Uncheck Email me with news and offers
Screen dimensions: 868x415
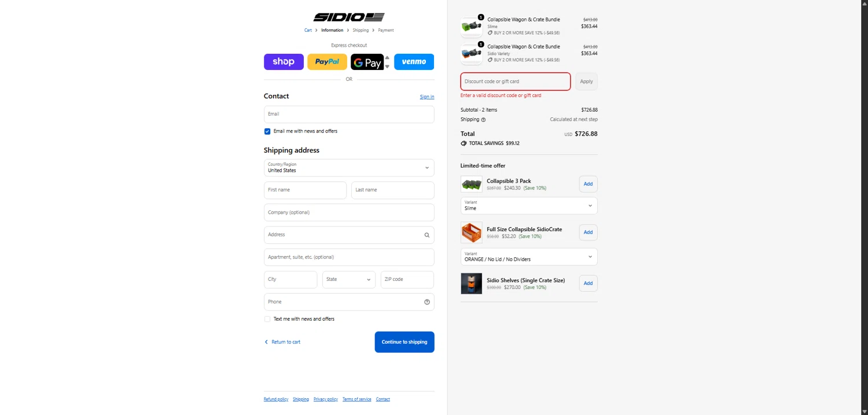coord(267,131)
